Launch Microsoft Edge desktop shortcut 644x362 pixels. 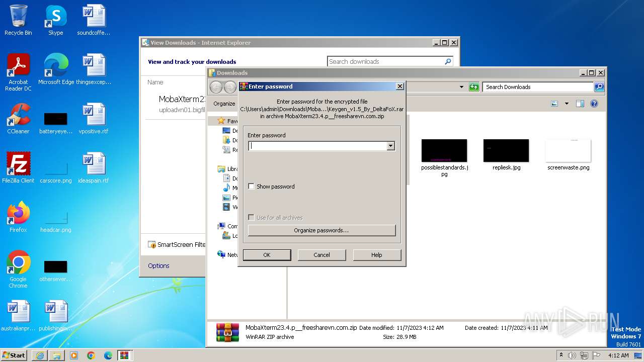click(56, 69)
